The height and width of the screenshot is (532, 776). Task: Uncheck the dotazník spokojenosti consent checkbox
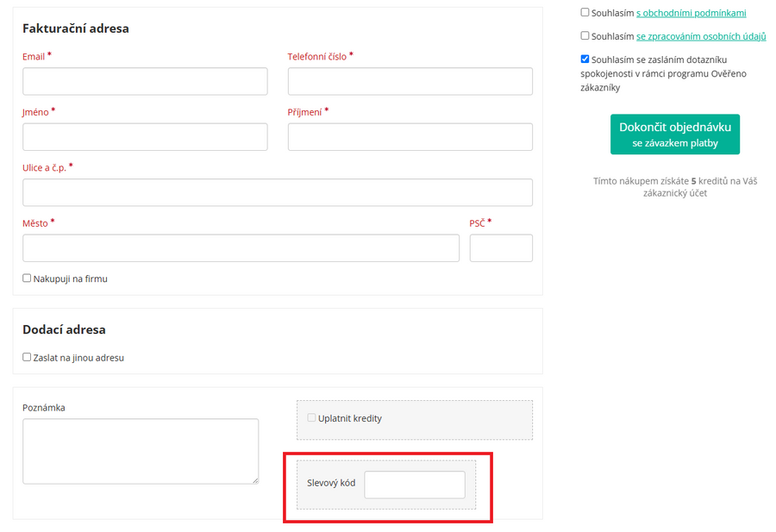click(585, 59)
